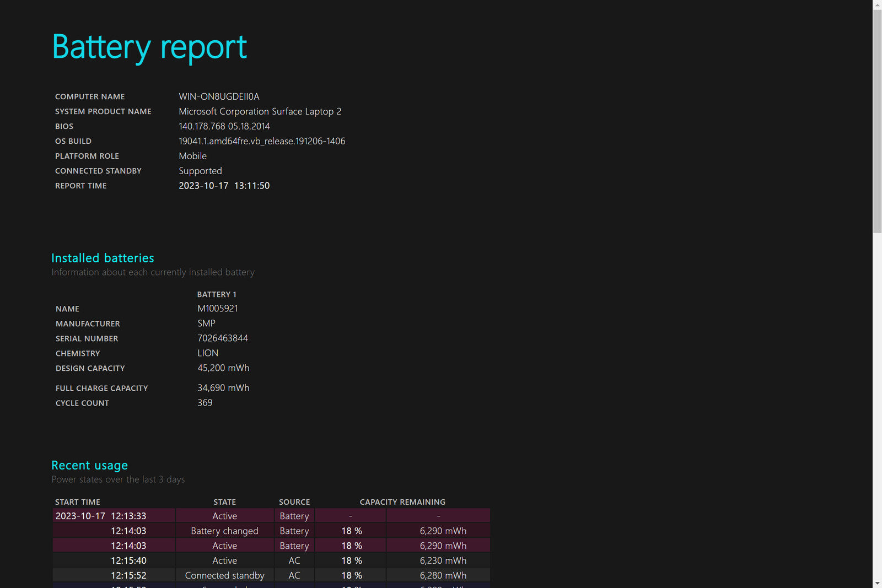Image resolution: width=882 pixels, height=588 pixels.
Task: Click the Battery report page title
Action: pyautogui.click(x=149, y=47)
